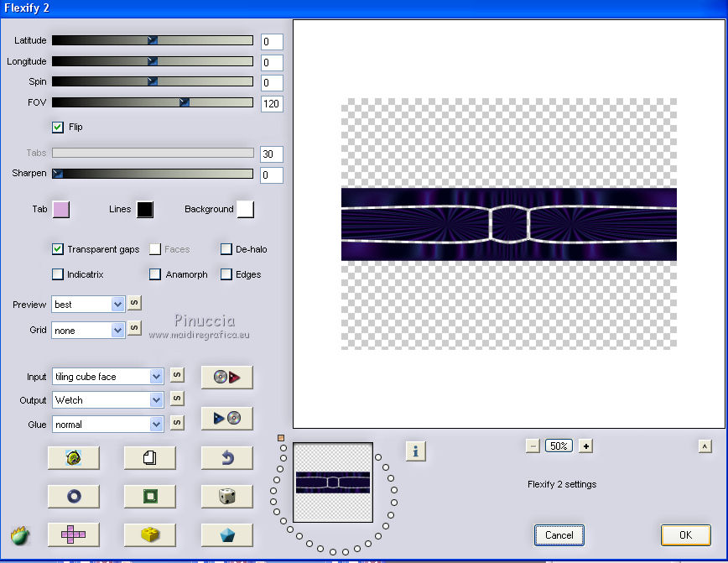Click the dice randomize button
The image size is (728, 563).
tap(227, 496)
